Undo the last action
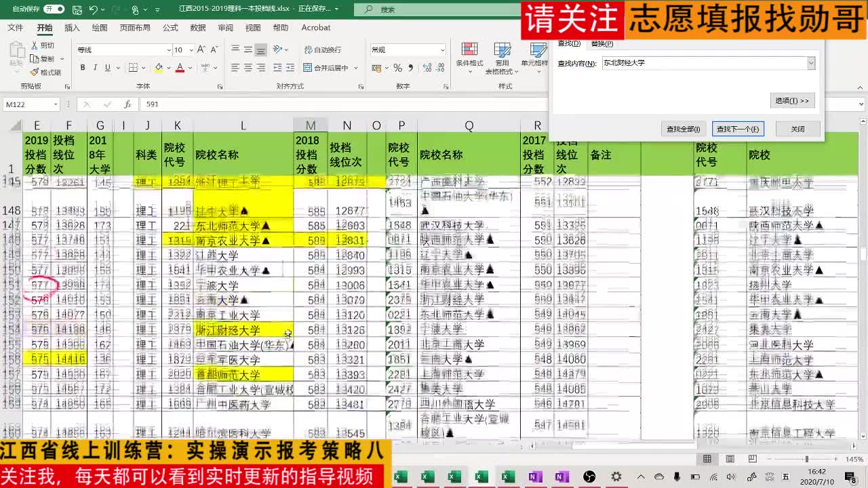Image resolution: width=868 pixels, height=488 pixels. pos(93,9)
